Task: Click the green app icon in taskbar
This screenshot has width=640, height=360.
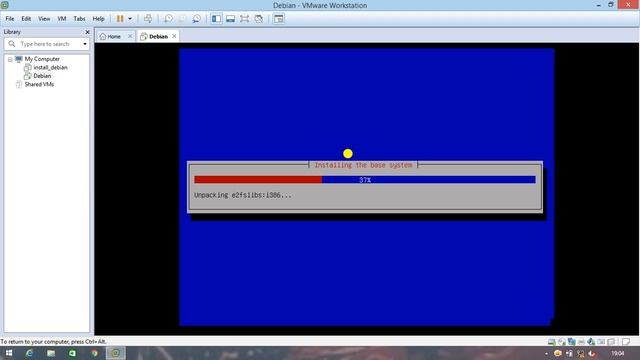Action: point(73,353)
